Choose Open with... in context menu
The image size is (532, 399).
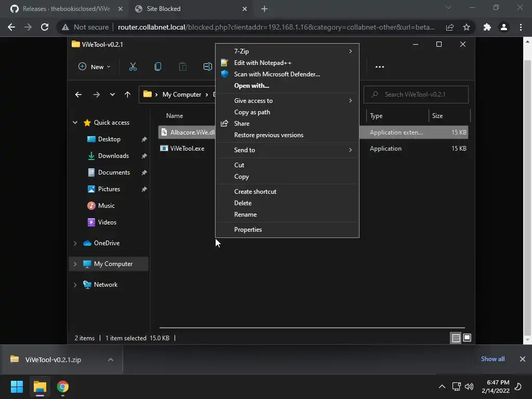(287, 86)
